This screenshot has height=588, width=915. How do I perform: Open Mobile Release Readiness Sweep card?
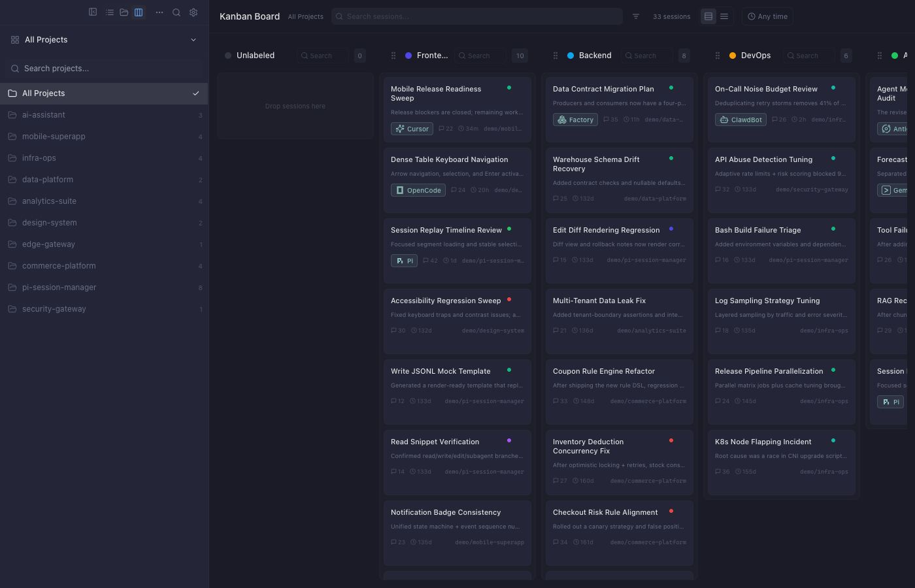click(457, 110)
